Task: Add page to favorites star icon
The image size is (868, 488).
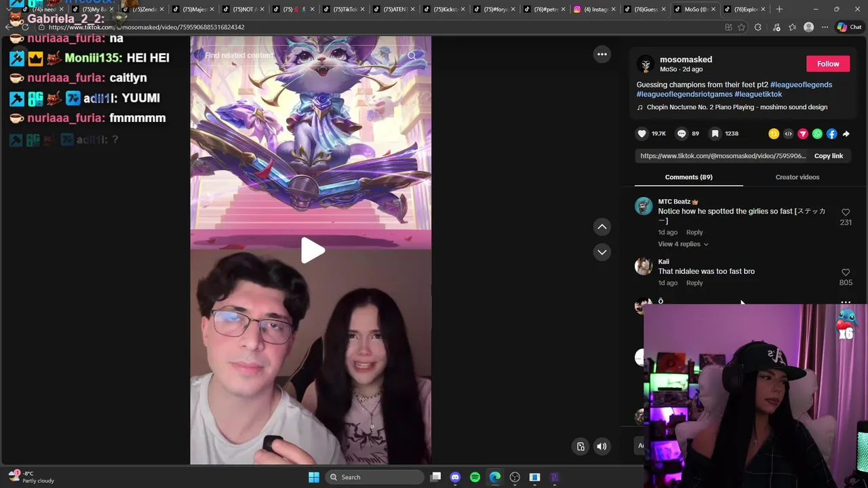Action: pyautogui.click(x=741, y=27)
